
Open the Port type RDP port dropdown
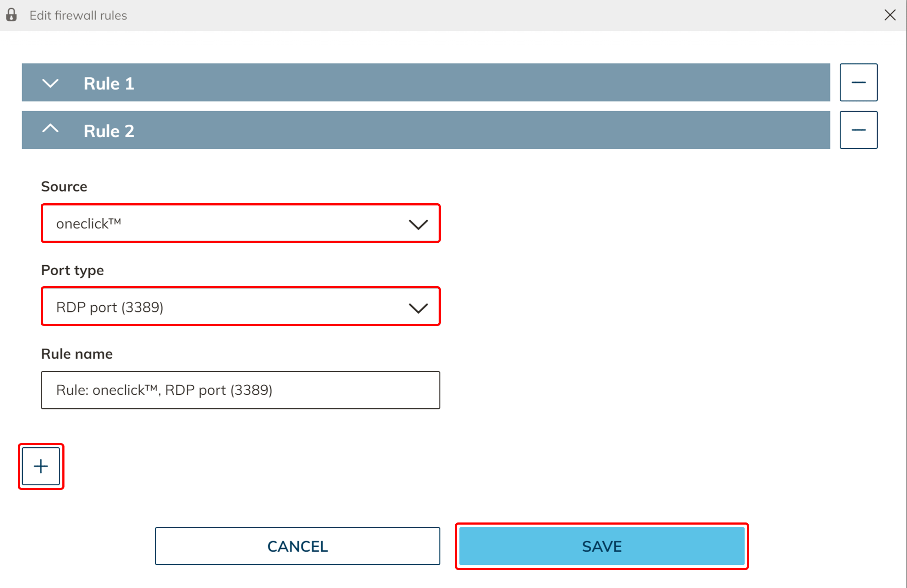coord(229,307)
